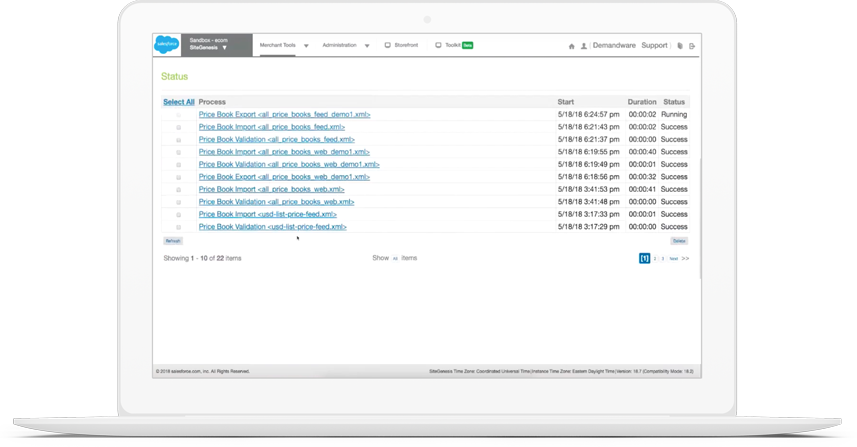
Task: Check the box for Price Book Export all_price_books_web_demo1.xml
Action: coord(179,177)
